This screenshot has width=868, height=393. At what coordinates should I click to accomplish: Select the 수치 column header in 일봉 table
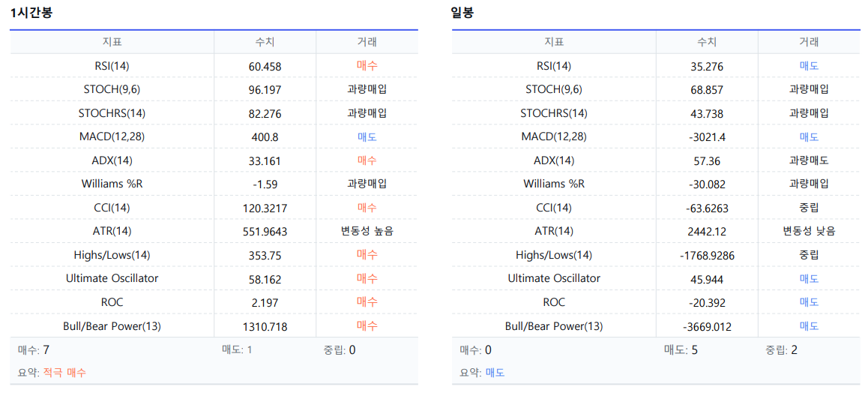[x=707, y=42]
